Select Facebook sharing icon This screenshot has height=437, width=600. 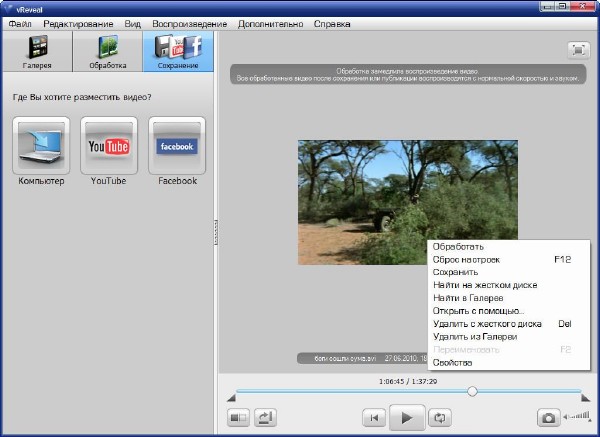(x=176, y=146)
